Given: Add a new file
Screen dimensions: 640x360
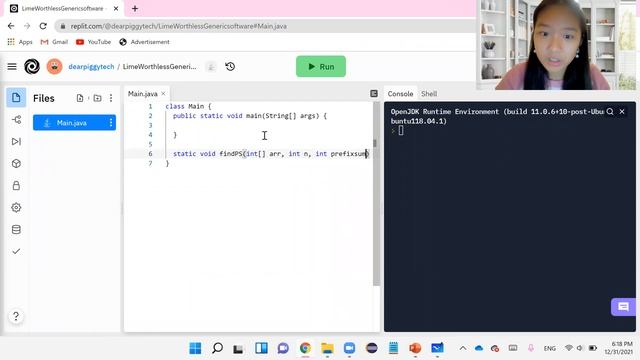Looking at the screenshot, I should [x=80, y=98].
